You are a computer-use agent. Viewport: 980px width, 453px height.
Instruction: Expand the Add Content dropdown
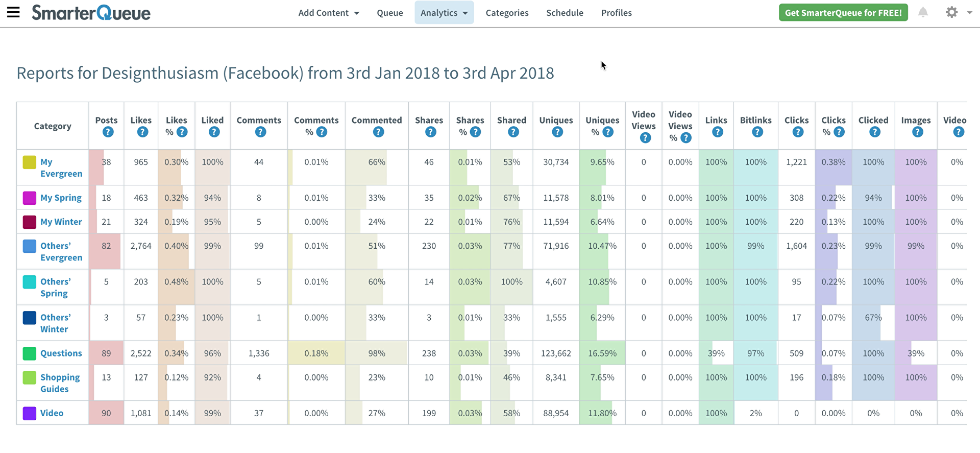point(329,13)
